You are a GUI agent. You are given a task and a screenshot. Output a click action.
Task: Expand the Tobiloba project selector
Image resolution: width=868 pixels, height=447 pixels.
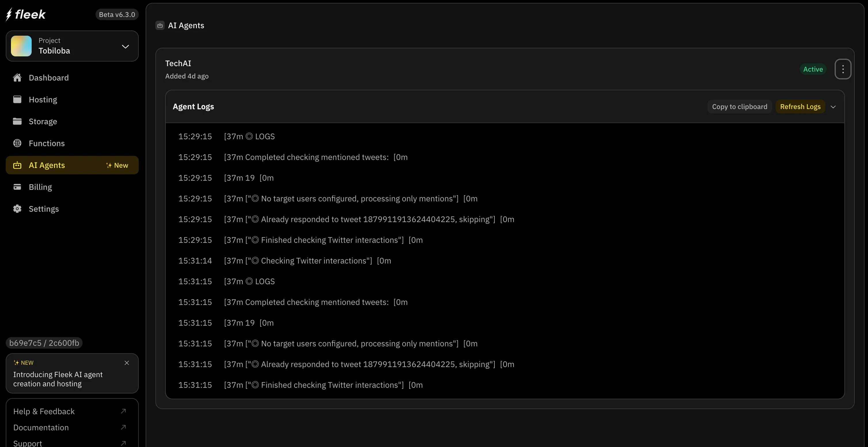(x=125, y=47)
